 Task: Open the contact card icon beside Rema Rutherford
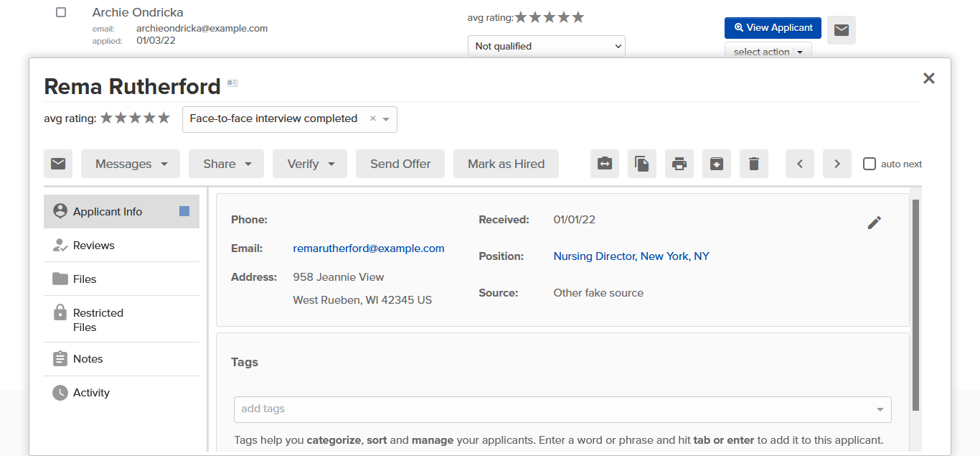pos(232,83)
